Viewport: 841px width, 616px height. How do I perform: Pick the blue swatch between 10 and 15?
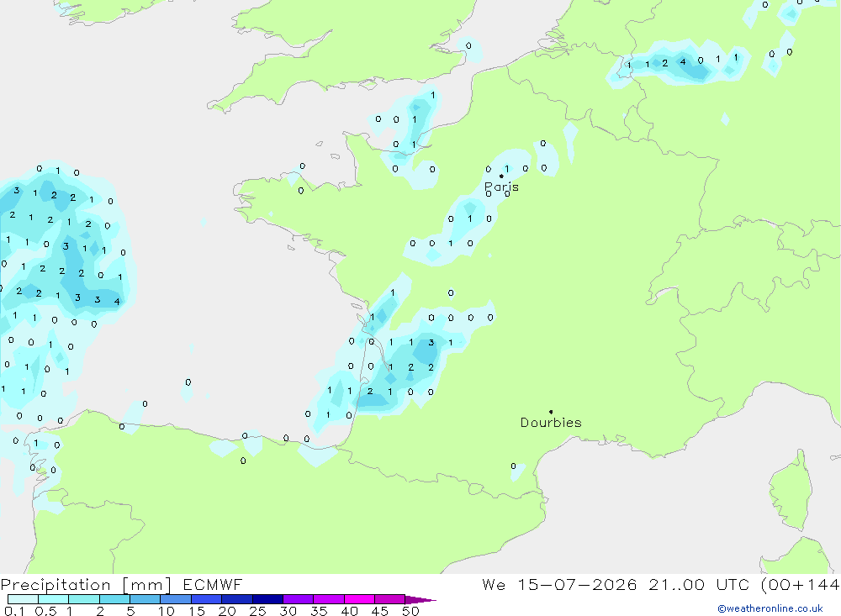176,599
